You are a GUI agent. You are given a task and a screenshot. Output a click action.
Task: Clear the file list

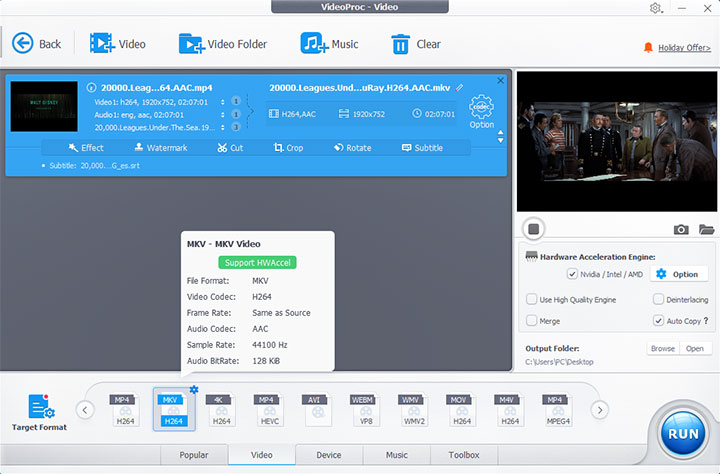point(416,44)
